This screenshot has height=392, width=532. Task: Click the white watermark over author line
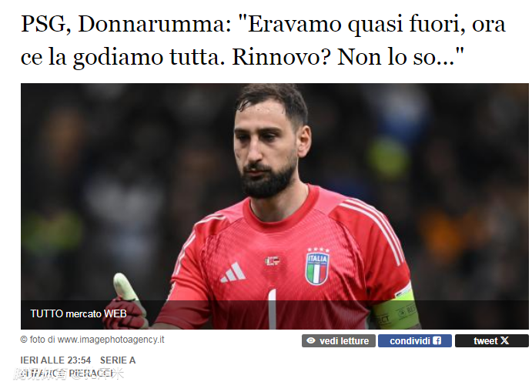tap(69, 374)
